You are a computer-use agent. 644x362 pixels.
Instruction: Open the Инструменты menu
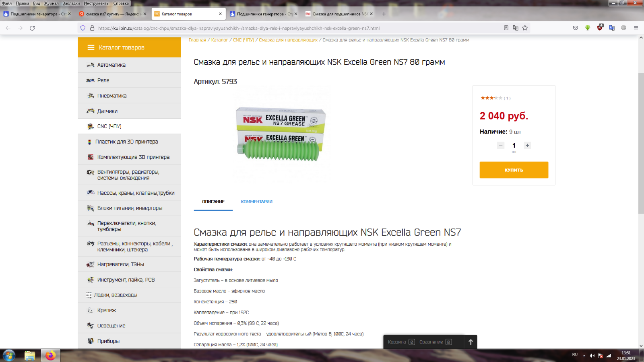coord(97,3)
